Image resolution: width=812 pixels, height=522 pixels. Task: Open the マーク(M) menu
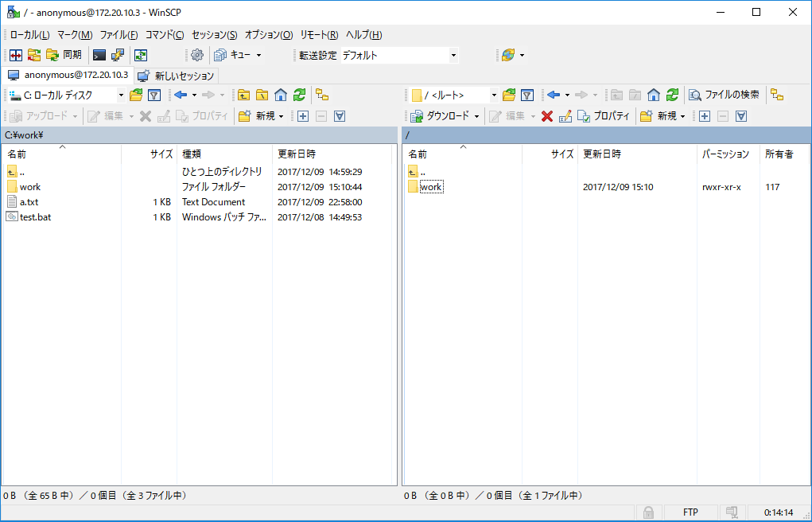point(75,35)
